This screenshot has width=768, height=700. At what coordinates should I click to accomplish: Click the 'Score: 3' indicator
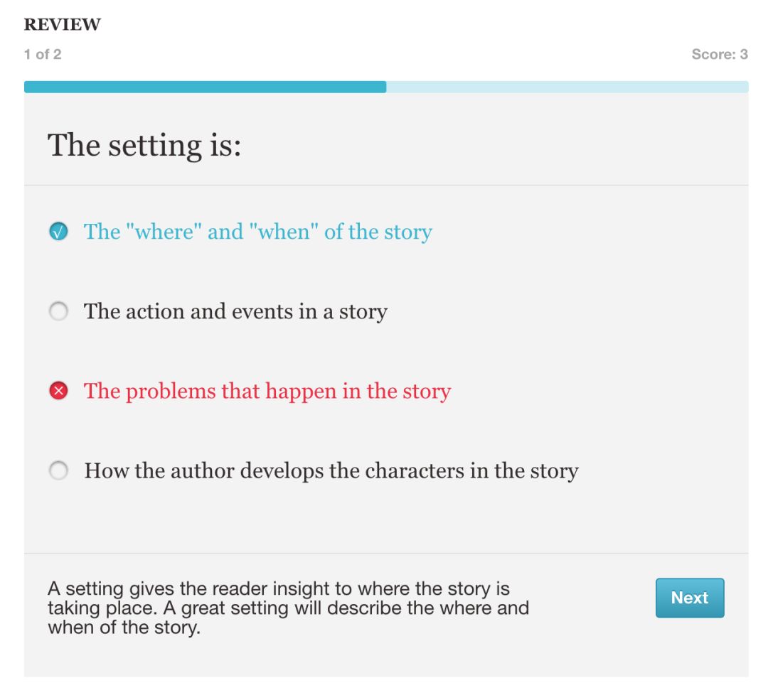pos(720,54)
